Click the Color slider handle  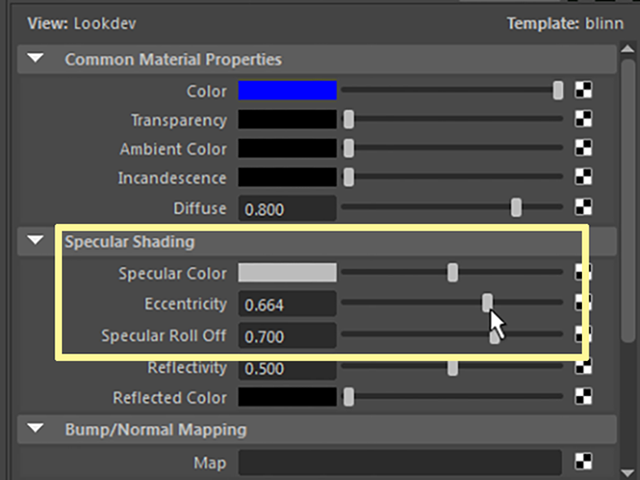(558, 90)
